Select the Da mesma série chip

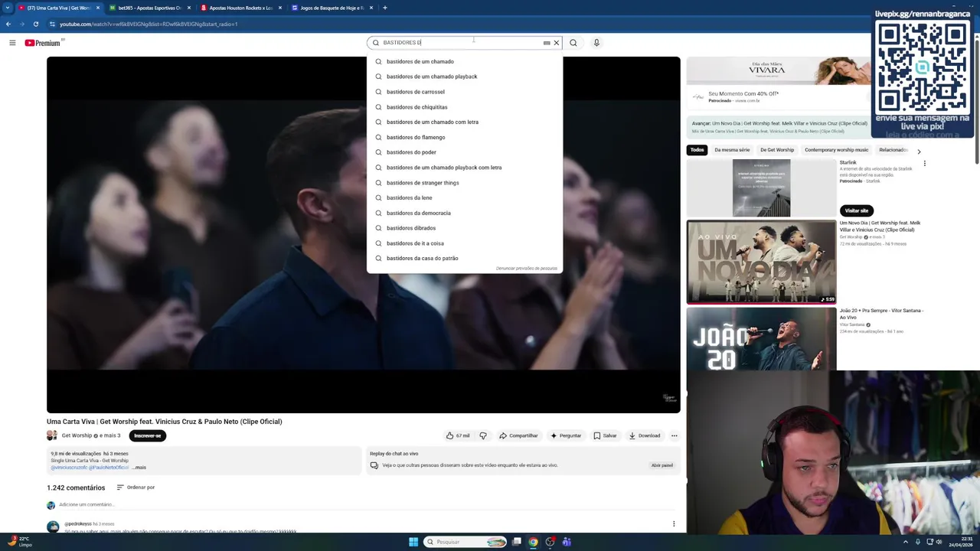click(x=732, y=150)
